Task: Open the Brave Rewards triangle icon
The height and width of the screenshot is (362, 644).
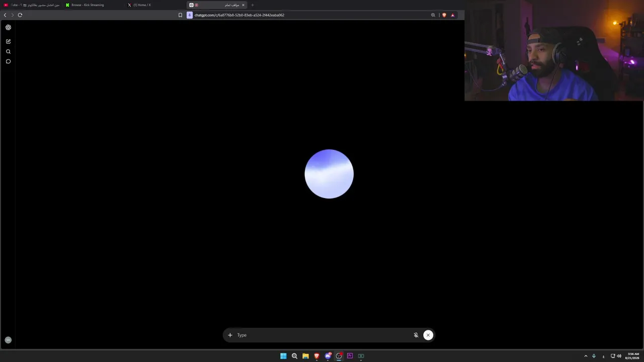Action: point(452,15)
